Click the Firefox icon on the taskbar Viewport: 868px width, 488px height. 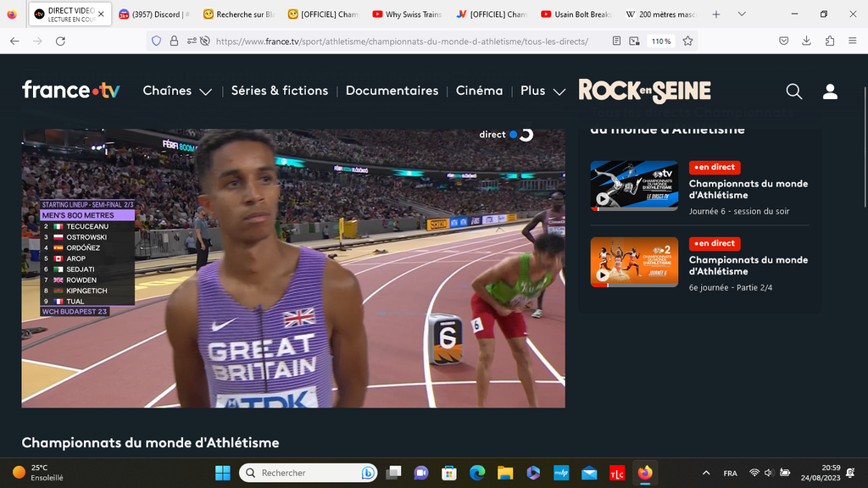point(645,473)
